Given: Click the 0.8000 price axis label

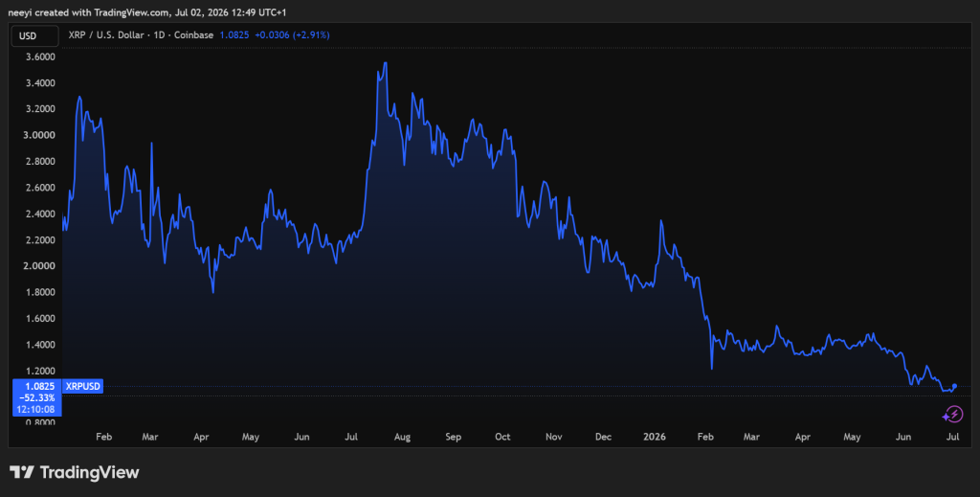Looking at the screenshot, I should pos(39,422).
